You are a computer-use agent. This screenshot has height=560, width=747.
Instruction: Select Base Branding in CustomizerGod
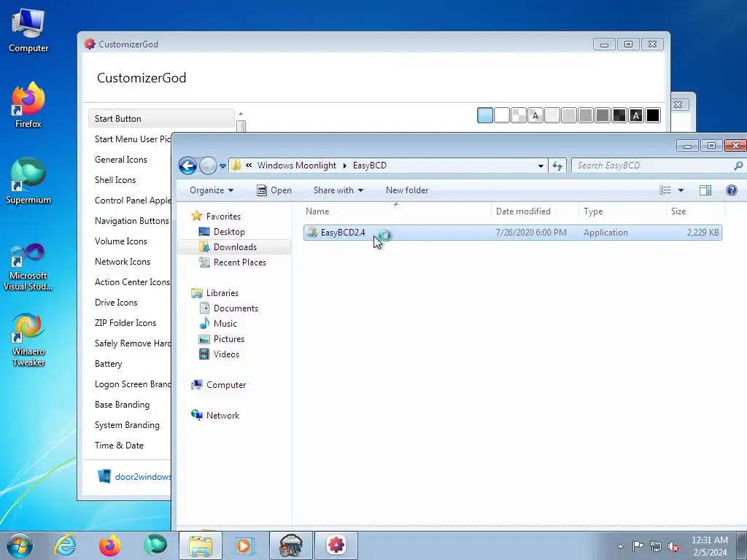tap(122, 405)
